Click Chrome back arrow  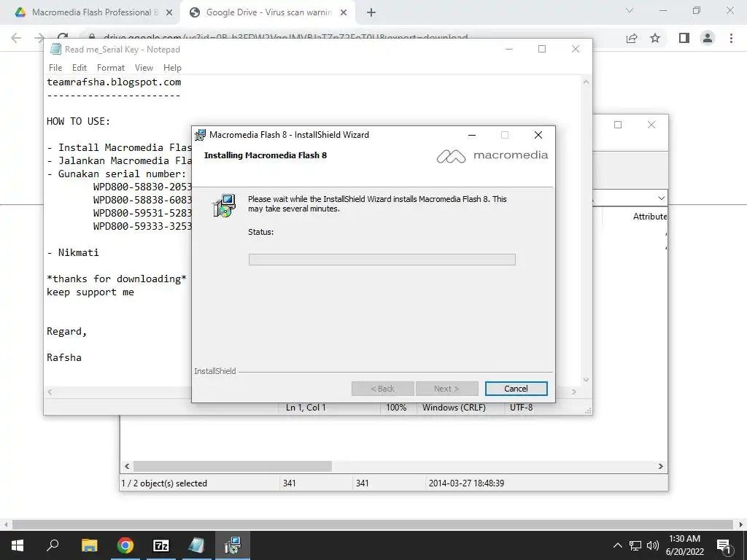pyautogui.click(x=16, y=38)
